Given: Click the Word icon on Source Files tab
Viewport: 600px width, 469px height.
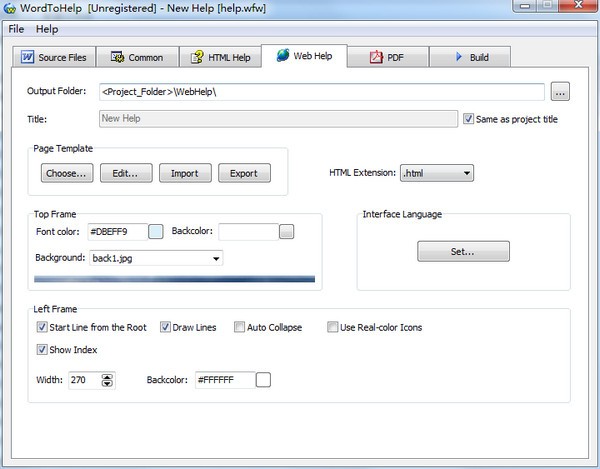Looking at the screenshot, I should click(x=27, y=57).
